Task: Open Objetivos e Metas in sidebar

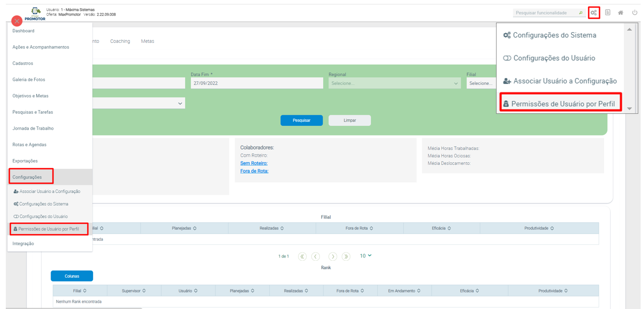Action: (x=50, y=96)
